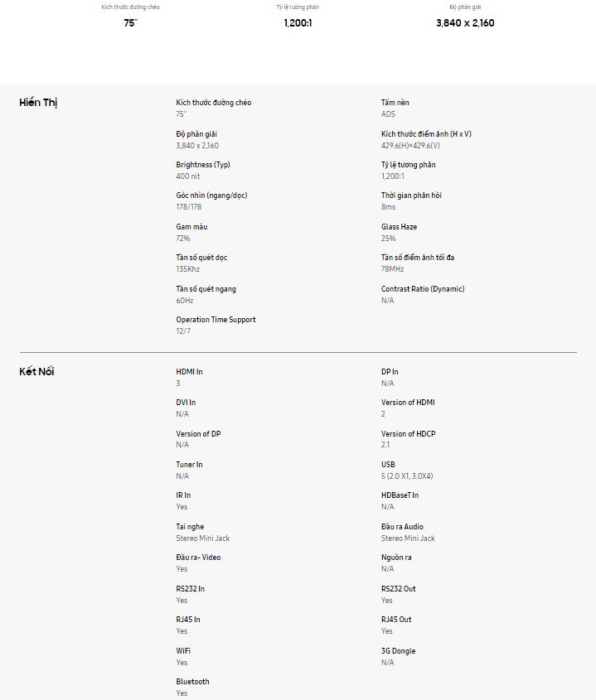Viewport: 596px width, 700px height.
Task: Click the Tấm nền spec label
Action: pos(395,103)
